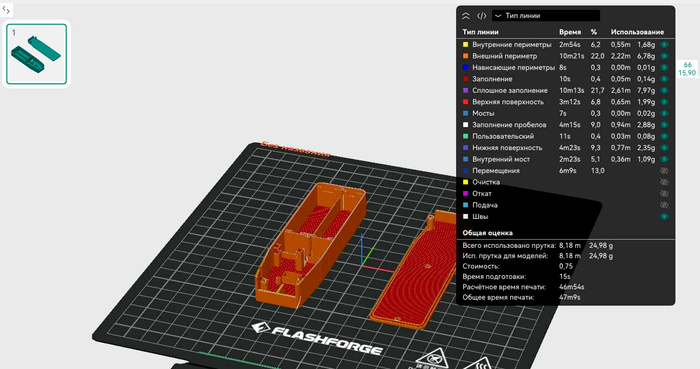Toggle Мосты bridges visibility eye
Image resolution: width=700 pixels, height=369 pixels.
[664, 113]
